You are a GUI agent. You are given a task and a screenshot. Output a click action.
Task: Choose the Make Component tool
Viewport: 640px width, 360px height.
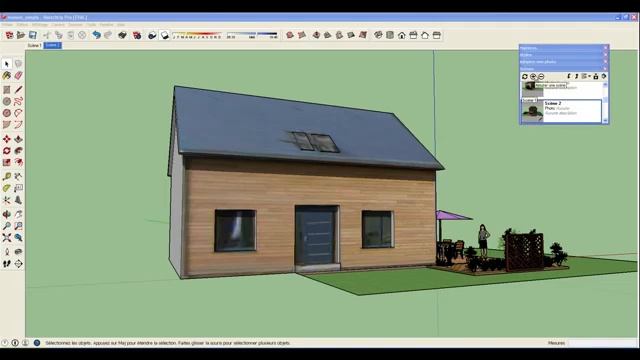tap(18, 64)
